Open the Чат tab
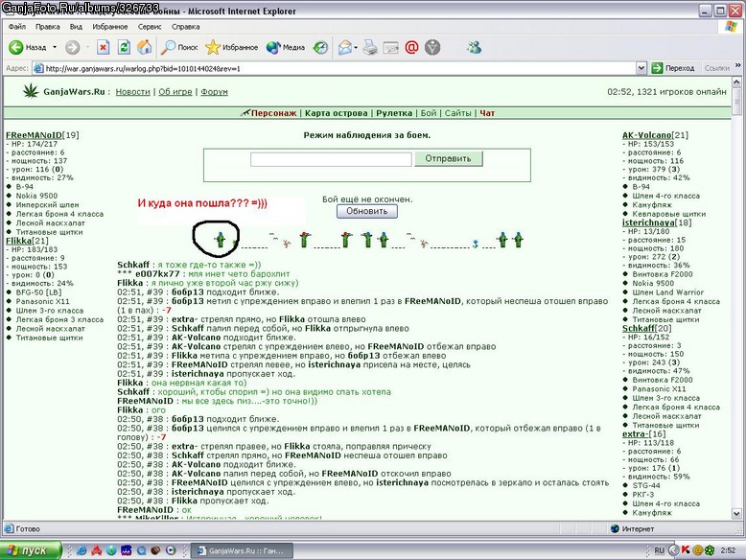This screenshot has width=746, height=560. click(487, 113)
